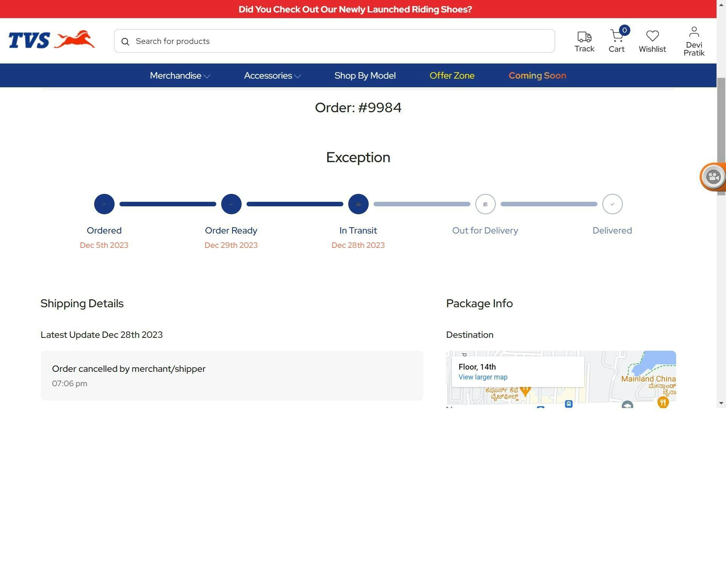
Task: Click the Delivered step checkmark circle
Action: 612,204
